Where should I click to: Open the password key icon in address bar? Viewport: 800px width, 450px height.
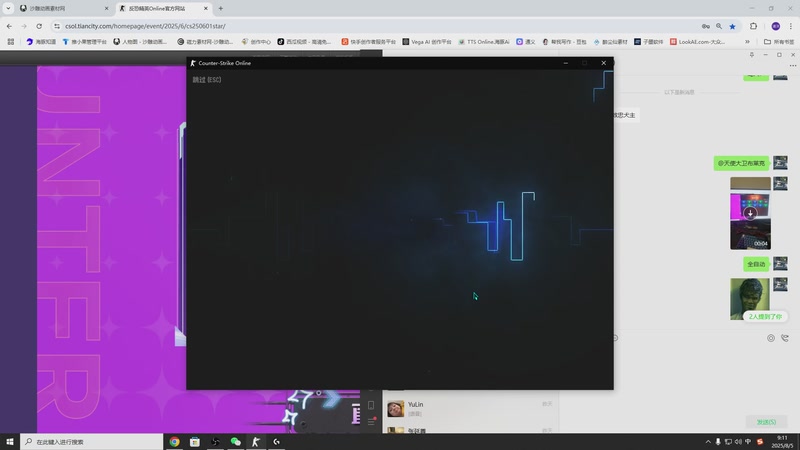tap(706, 26)
